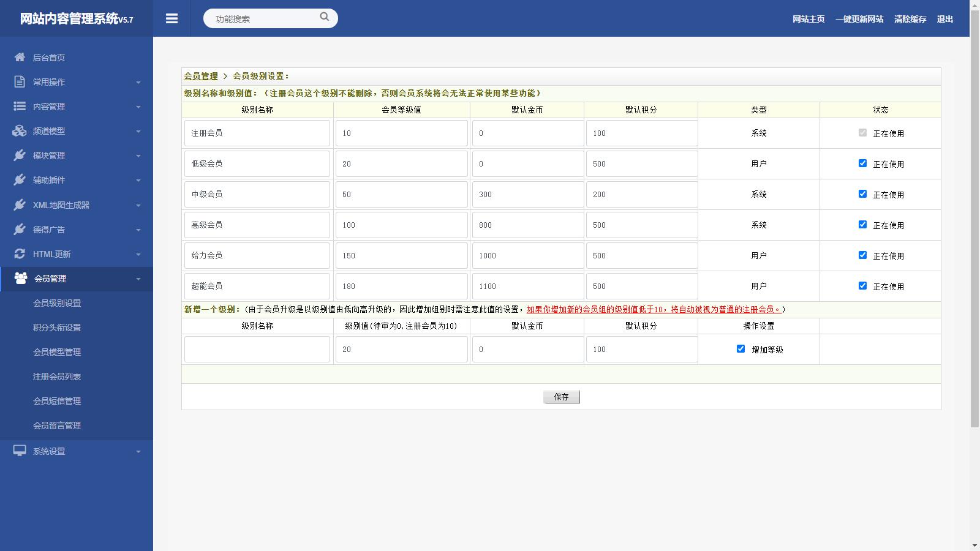Click the home icon for 后台首页
This screenshot has width=980, height=551.
click(20, 57)
